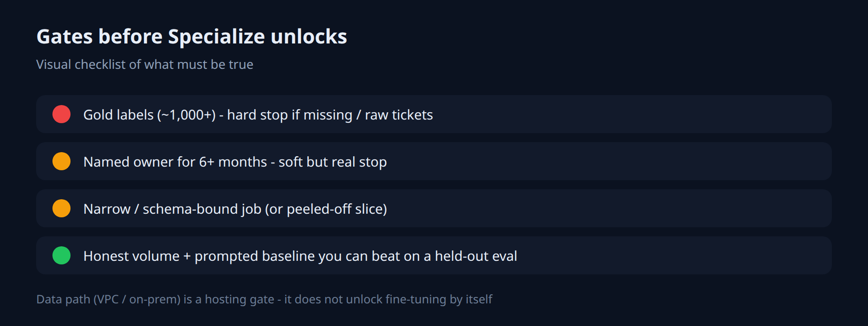Click the Visual checklist of what must be true subtitle
This screenshot has height=326, width=868.
coord(145,64)
